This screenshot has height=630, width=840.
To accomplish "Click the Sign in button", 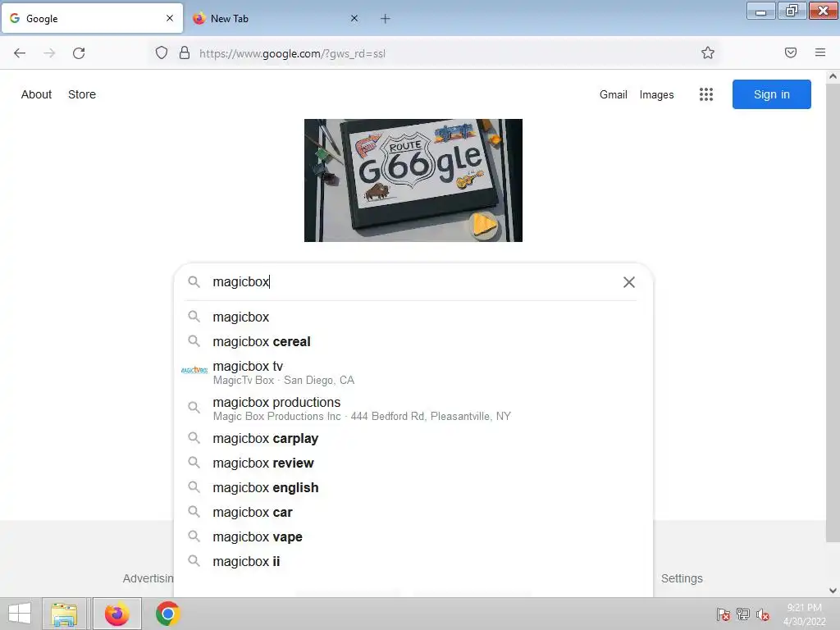I will pos(771,94).
